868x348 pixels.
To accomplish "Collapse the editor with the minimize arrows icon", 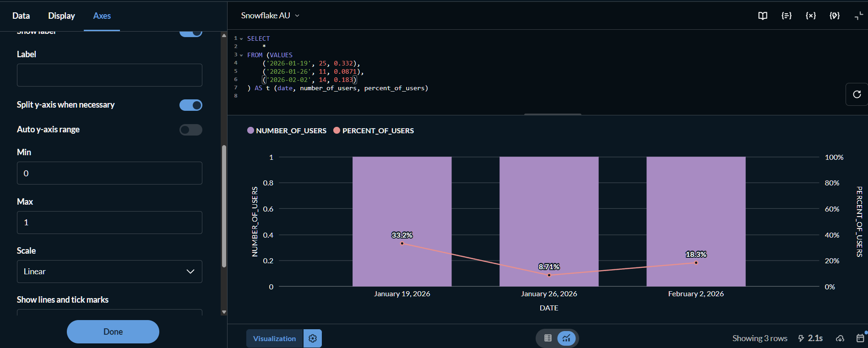I will pyautogui.click(x=858, y=16).
